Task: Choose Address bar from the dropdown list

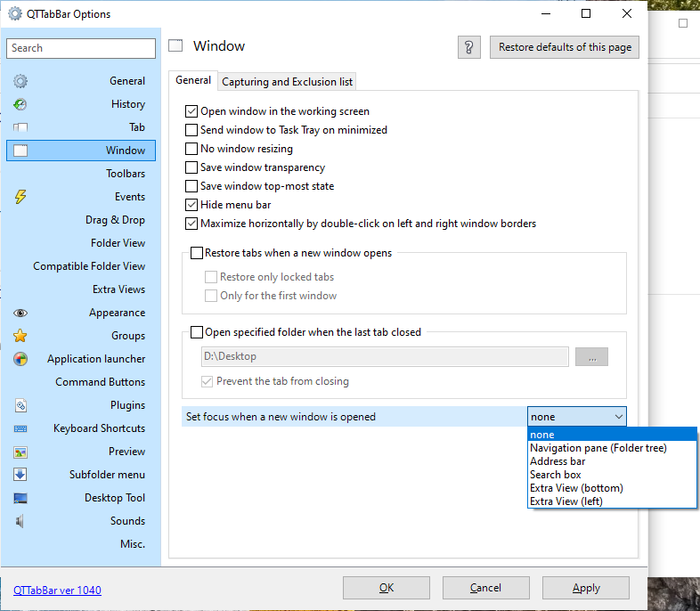Action: click(x=558, y=461)
